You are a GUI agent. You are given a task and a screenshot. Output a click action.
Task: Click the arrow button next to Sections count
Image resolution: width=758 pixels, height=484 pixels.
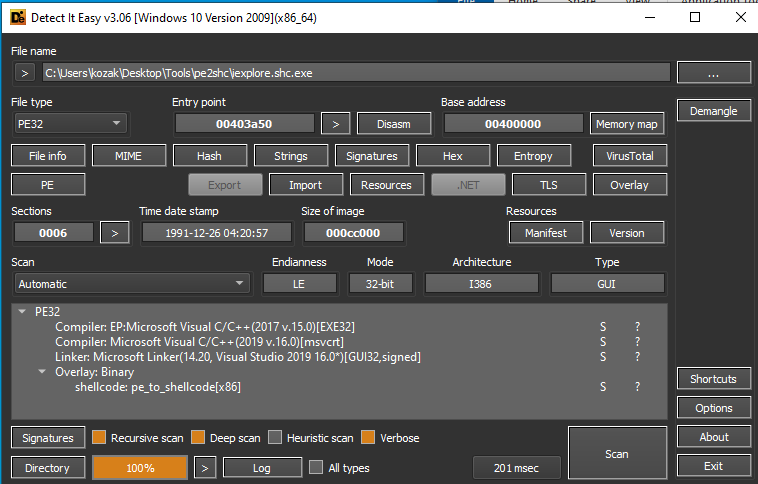coord(115,233)
